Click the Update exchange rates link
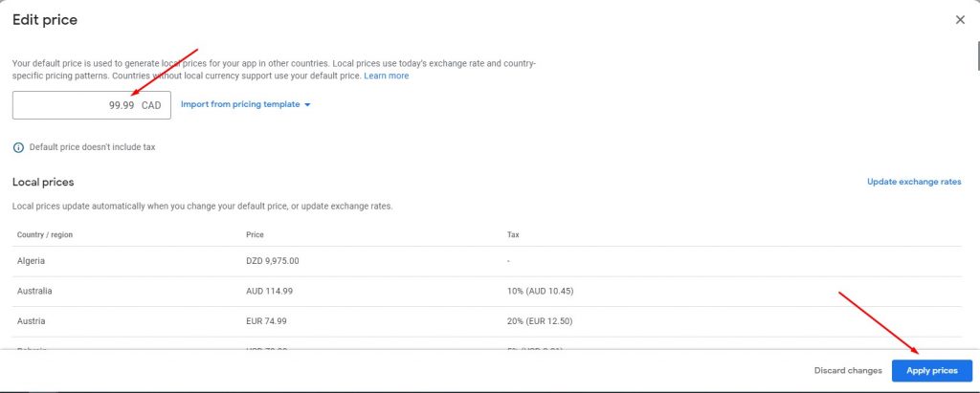 913,182
